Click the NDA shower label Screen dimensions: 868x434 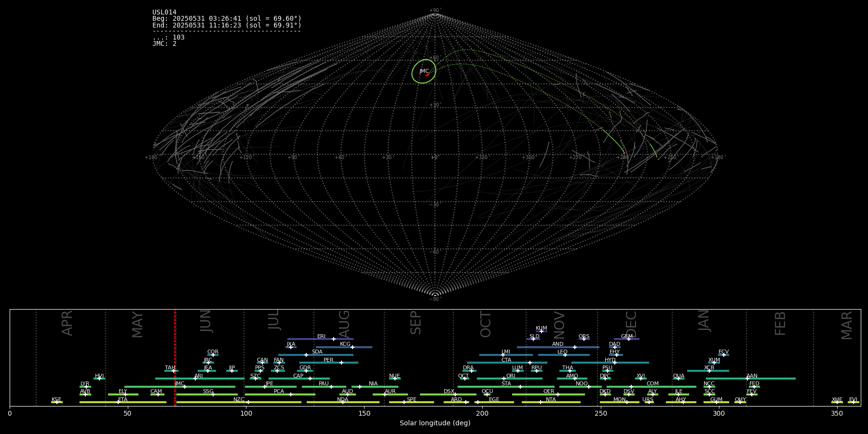(343, 400)
